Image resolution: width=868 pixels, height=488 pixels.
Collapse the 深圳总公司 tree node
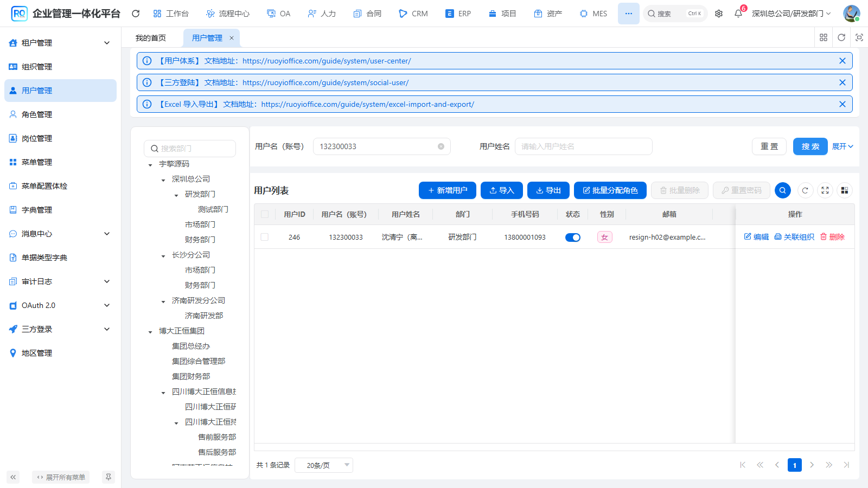[163, 180]
